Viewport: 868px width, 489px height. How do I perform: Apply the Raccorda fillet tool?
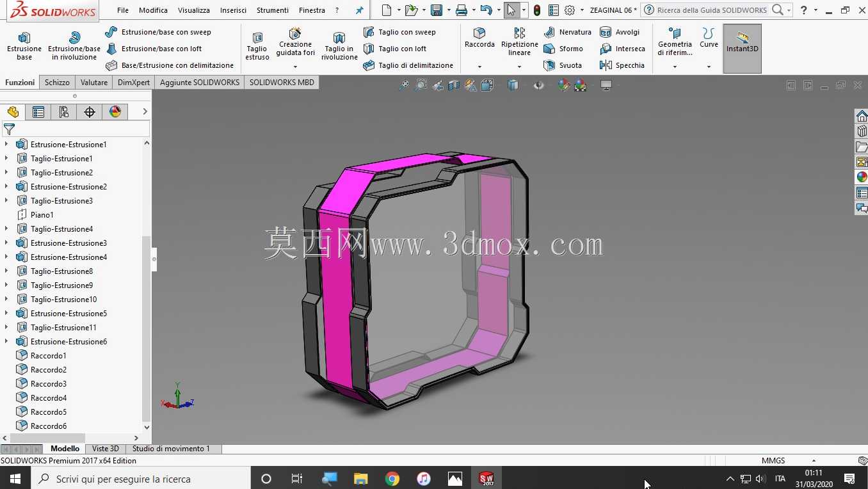(479, 38)
